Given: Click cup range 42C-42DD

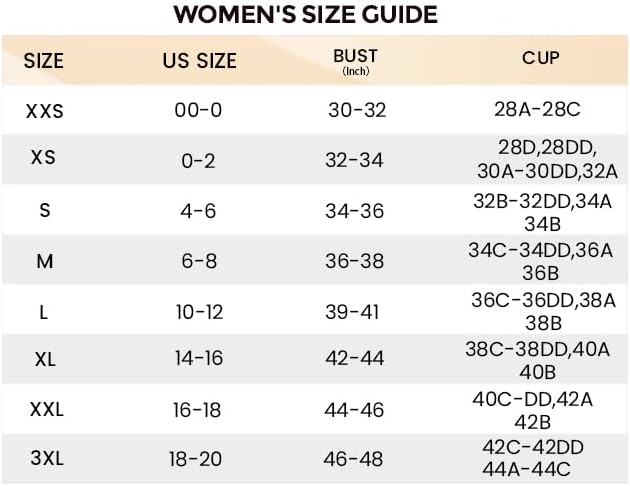Looking at the screenshot, I should (533, 447).
